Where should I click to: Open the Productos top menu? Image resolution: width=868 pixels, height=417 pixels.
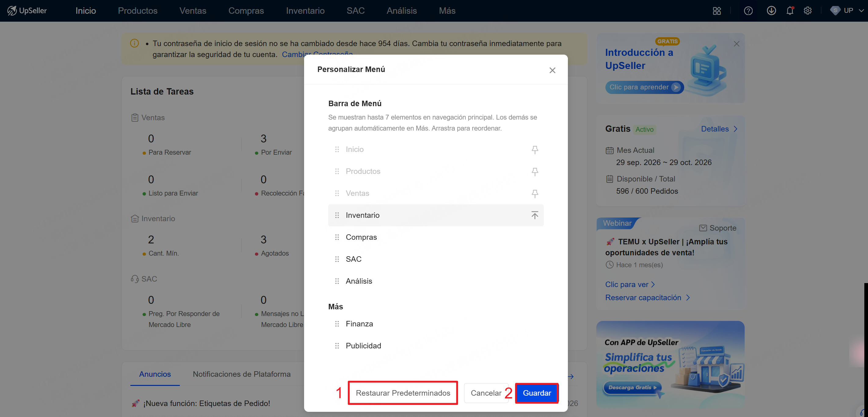(137, 11)
